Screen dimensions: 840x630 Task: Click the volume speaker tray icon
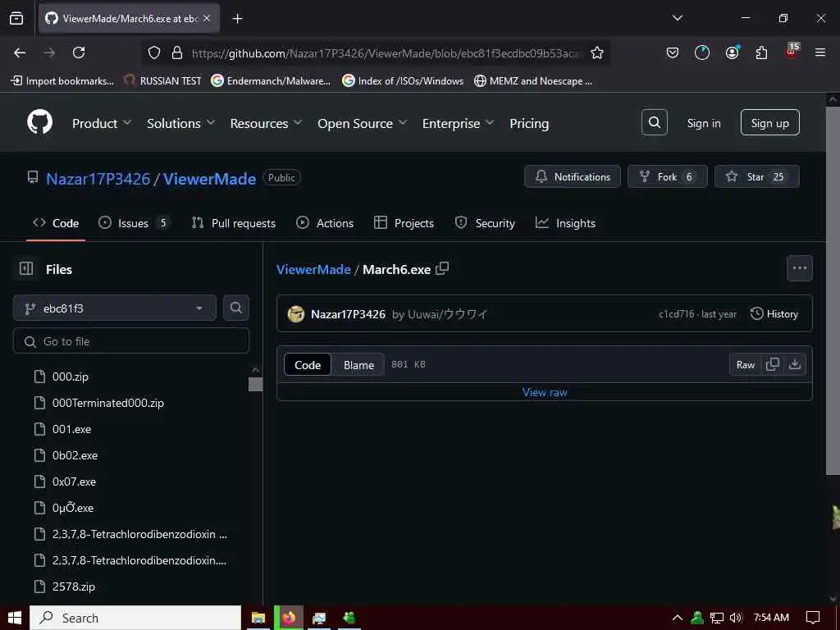coord(736,618)
